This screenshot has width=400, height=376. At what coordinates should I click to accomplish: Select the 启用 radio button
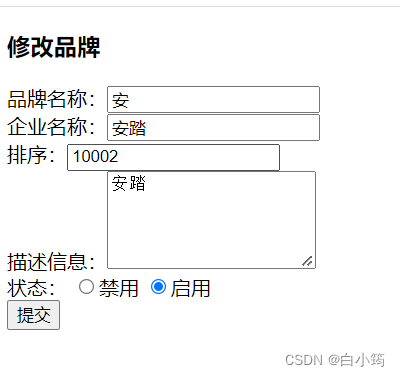158,287
